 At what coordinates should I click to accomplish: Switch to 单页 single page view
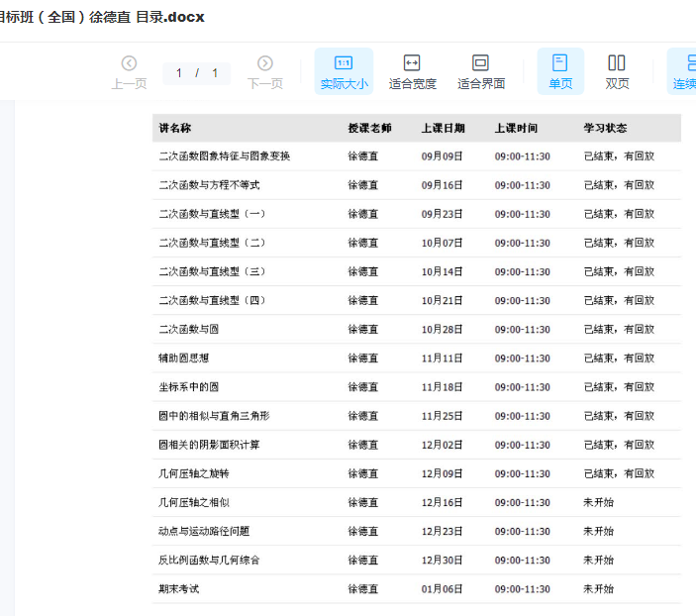point(560,63)
